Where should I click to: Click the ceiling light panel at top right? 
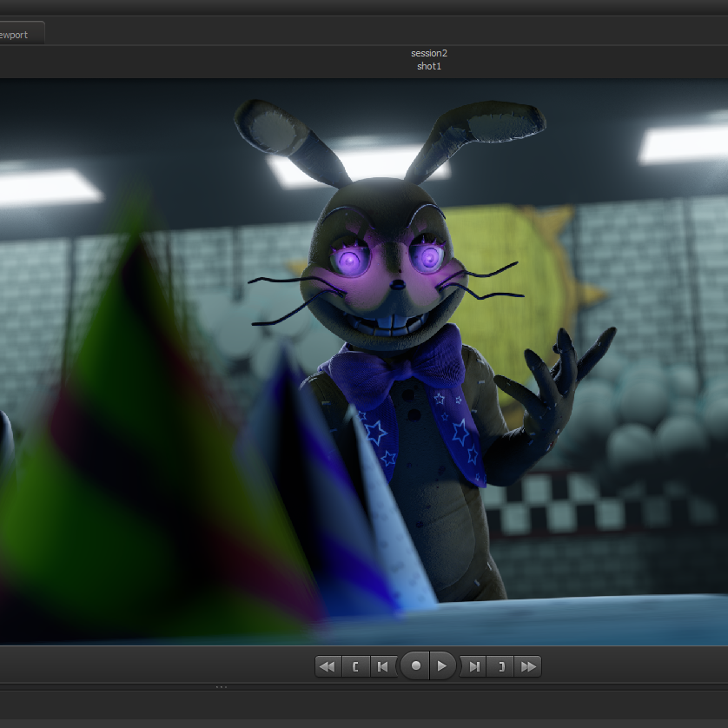click(x=682, y=143)
